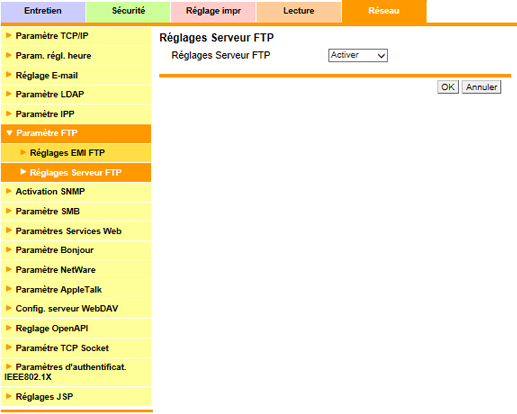Click arrow icon beside Paramètre TCP/IP

[x=9, y=35]
